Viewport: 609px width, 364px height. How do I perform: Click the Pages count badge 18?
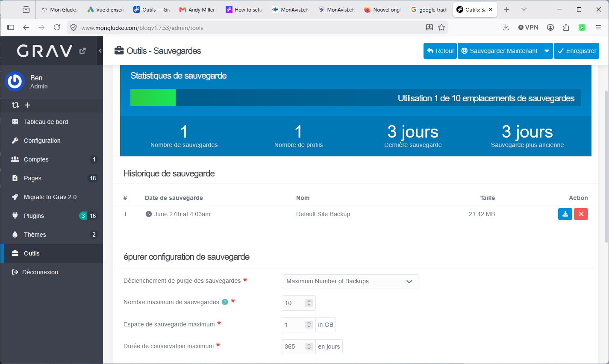click(x=93, y=178)
